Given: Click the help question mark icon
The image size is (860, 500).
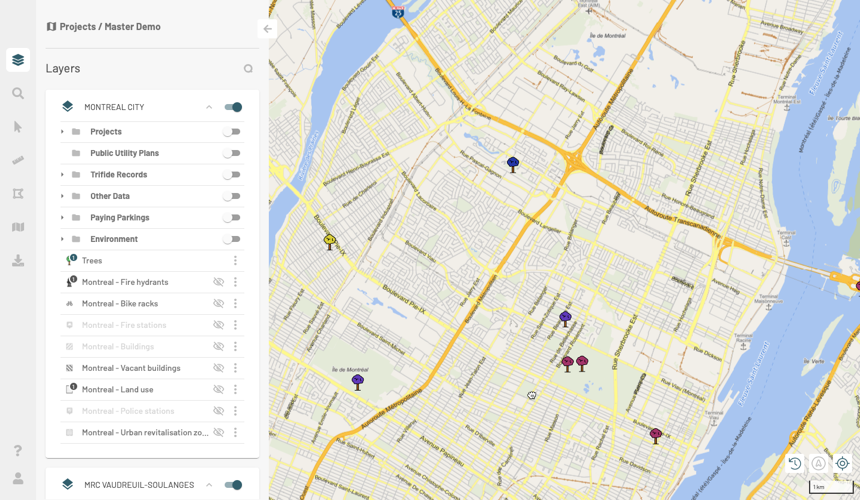Looking at the screenshot, I should [18, 451].
